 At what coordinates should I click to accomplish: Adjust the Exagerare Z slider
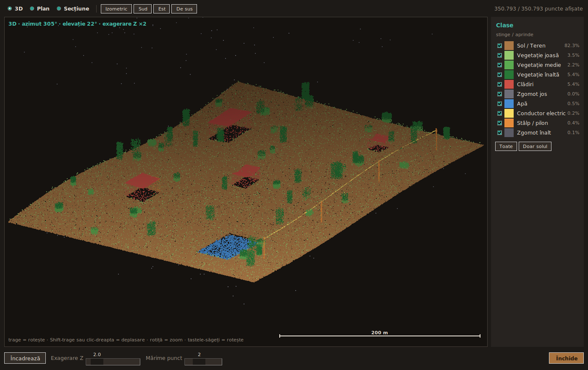[113, 362]
